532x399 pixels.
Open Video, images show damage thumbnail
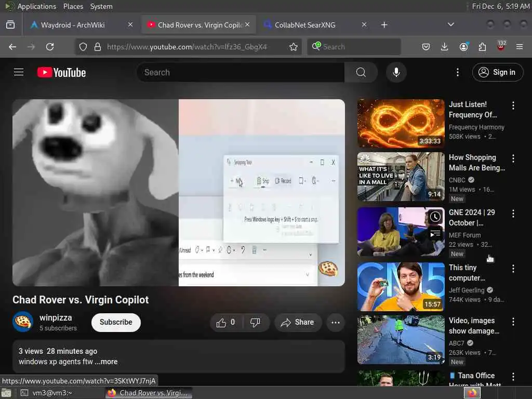tap(401, 340)
